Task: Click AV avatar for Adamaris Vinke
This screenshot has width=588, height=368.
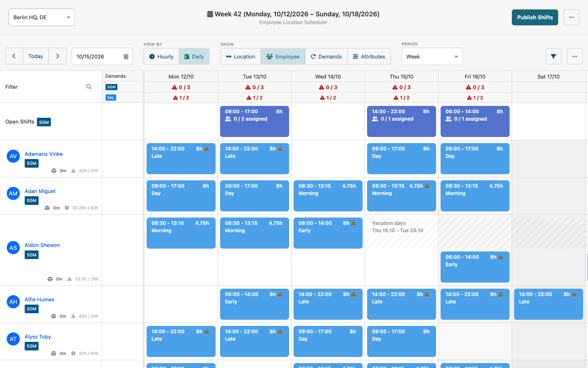Action: (13, 156)
